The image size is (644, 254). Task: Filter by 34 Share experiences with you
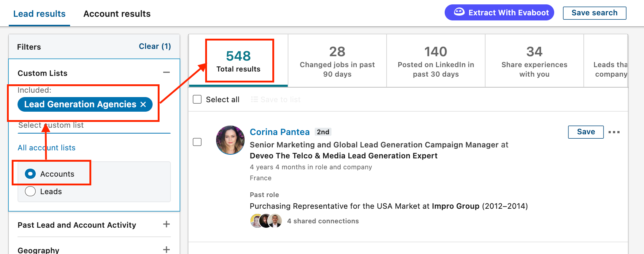[x=534, y=61]
